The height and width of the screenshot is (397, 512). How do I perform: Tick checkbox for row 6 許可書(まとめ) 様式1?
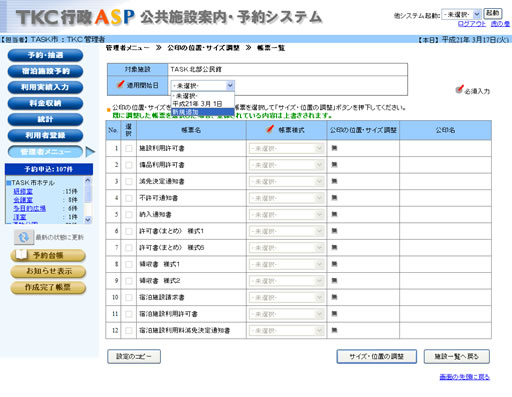(x=129, y=231)
